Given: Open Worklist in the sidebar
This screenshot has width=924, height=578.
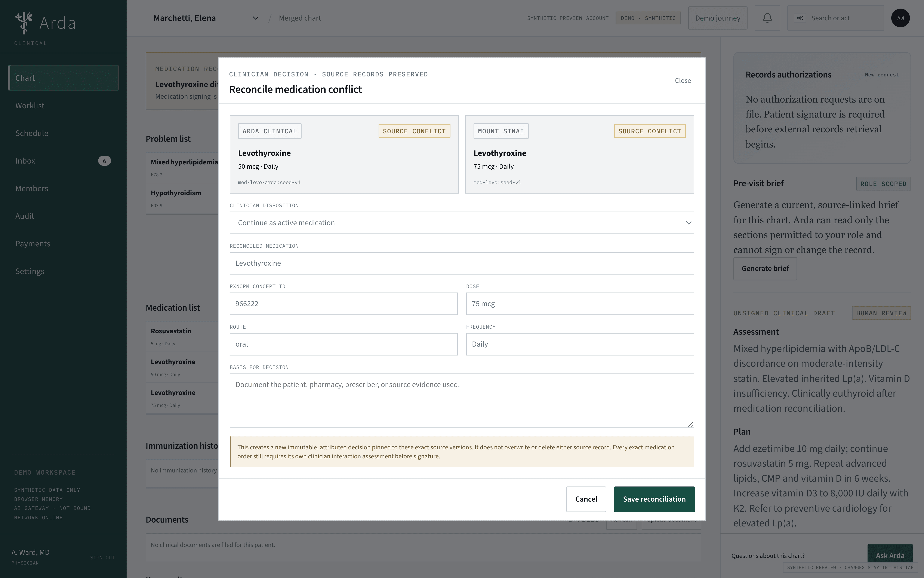Looking at the screenshot, I should pyautogui.click(x=63, y=106).
